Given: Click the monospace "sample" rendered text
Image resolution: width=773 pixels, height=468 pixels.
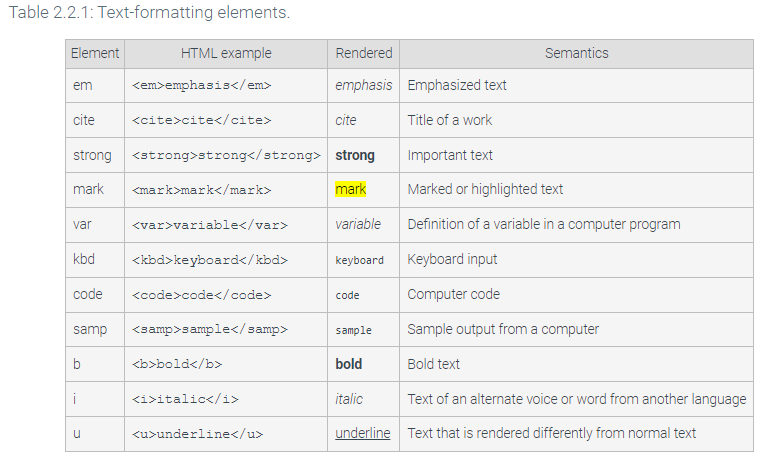Looking at the screenshot, I should 353,330.
